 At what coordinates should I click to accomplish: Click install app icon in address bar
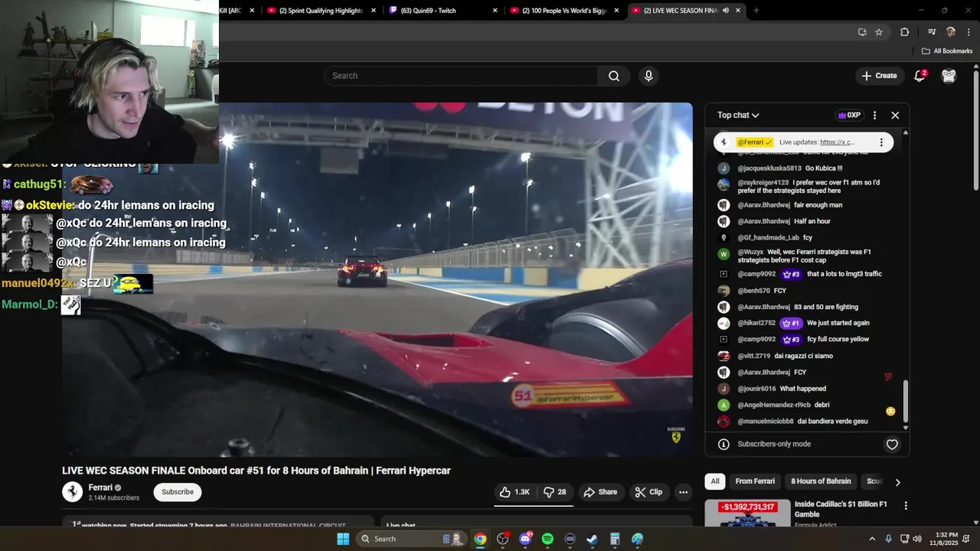[x=862, y=32]
